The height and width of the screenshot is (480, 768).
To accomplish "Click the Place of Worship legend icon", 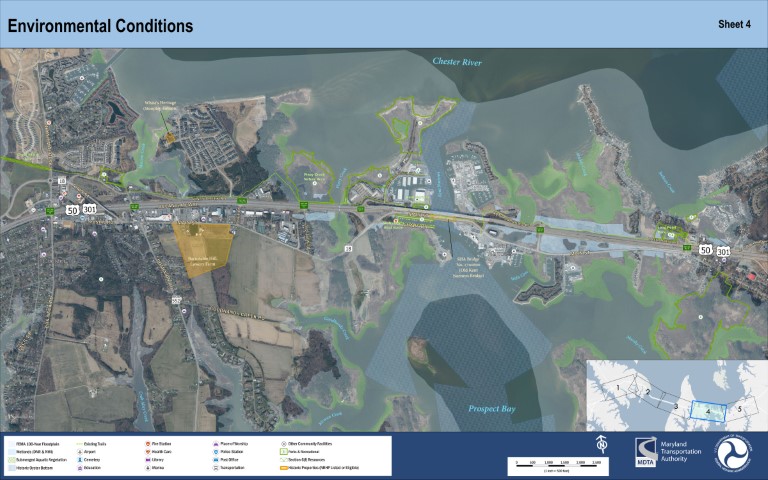I will click(216, 444).
